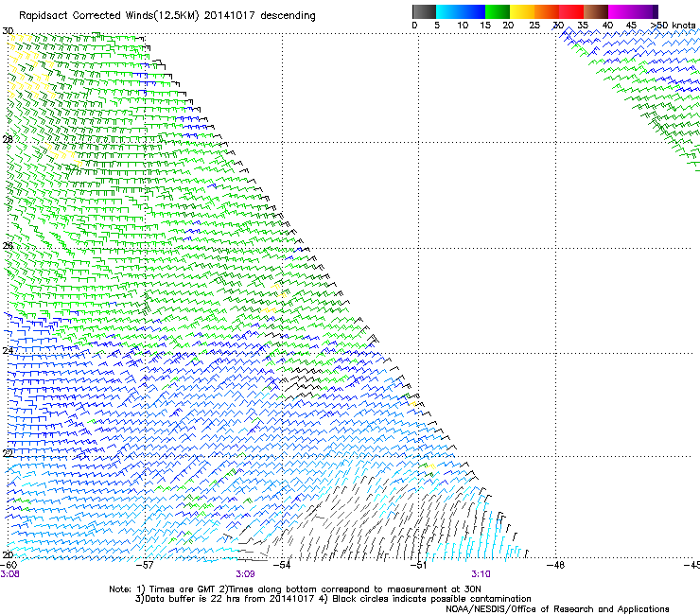Select the yellow 20-25 knots legend swatch
The height and width of the screenshot is (615, 700).
pyautogui.click(x=522, y=11)
